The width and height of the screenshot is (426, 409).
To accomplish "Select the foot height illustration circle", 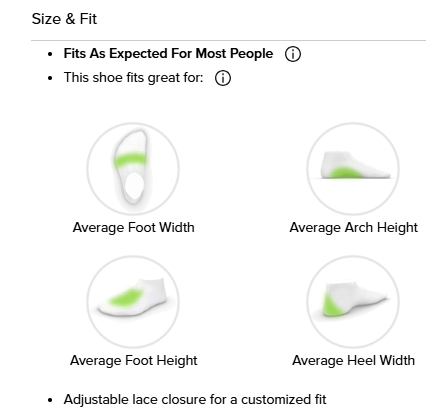I will [x=133, y=302].
